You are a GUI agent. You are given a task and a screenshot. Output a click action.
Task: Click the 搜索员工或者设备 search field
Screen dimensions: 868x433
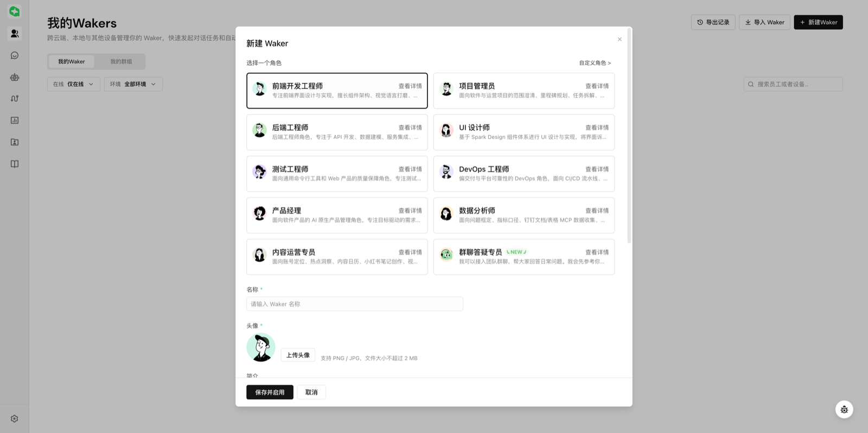793,84
